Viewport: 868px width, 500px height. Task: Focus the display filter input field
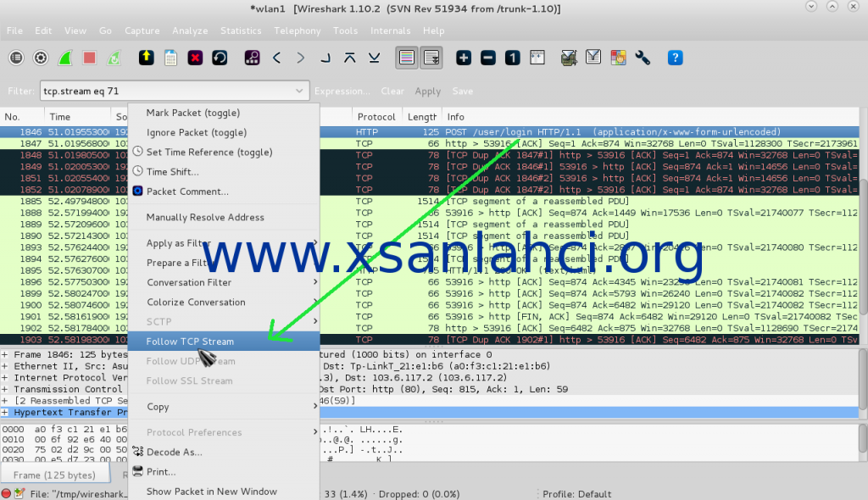(x=167, y=91)
